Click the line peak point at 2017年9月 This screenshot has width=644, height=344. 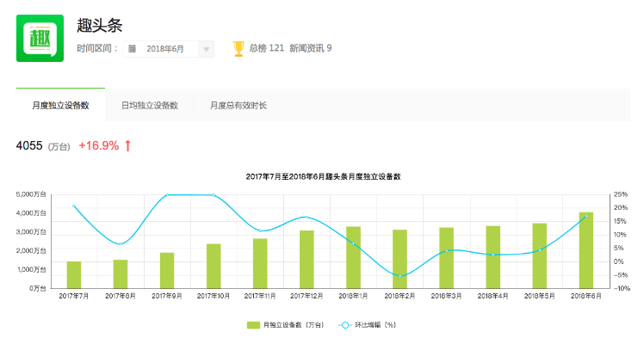(x=167, y=195)
